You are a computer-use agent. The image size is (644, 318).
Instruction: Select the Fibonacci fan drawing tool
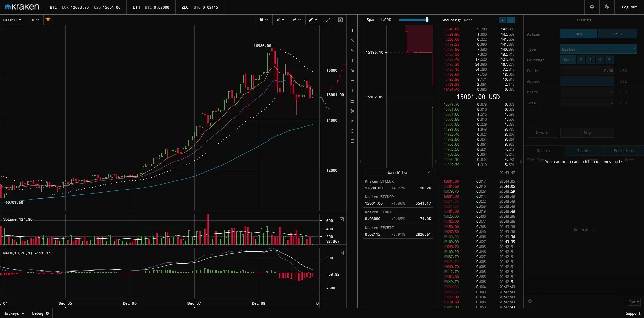click(x=352, y=111)
